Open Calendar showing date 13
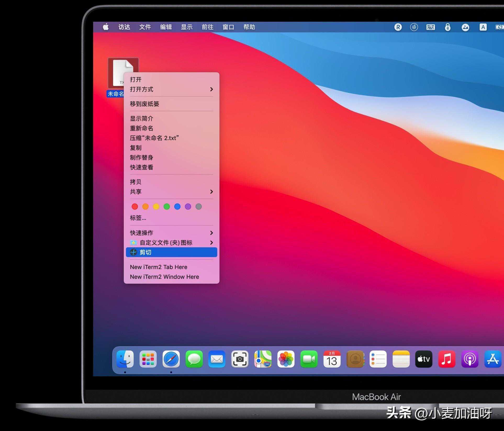504x431 pixels. click(x=332, y=359)
